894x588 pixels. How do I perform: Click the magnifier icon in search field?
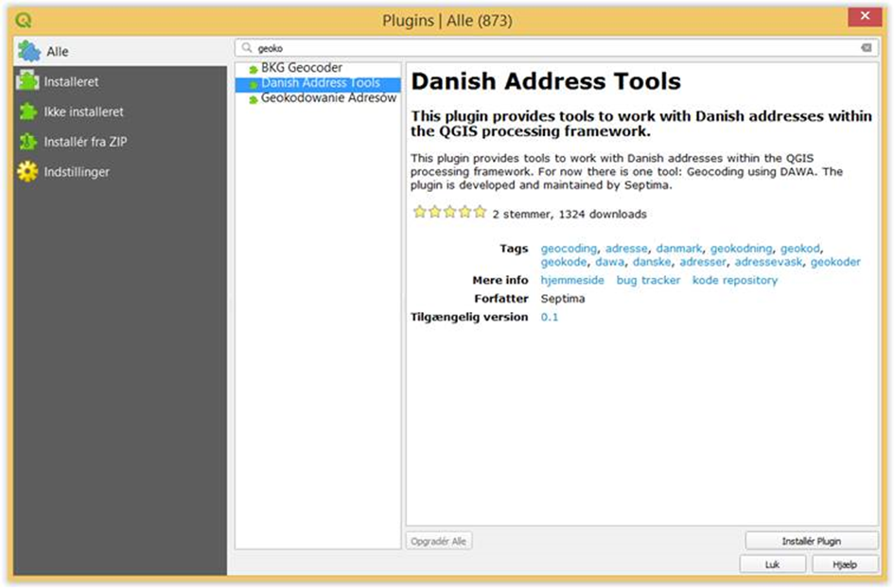click(246, 48)
